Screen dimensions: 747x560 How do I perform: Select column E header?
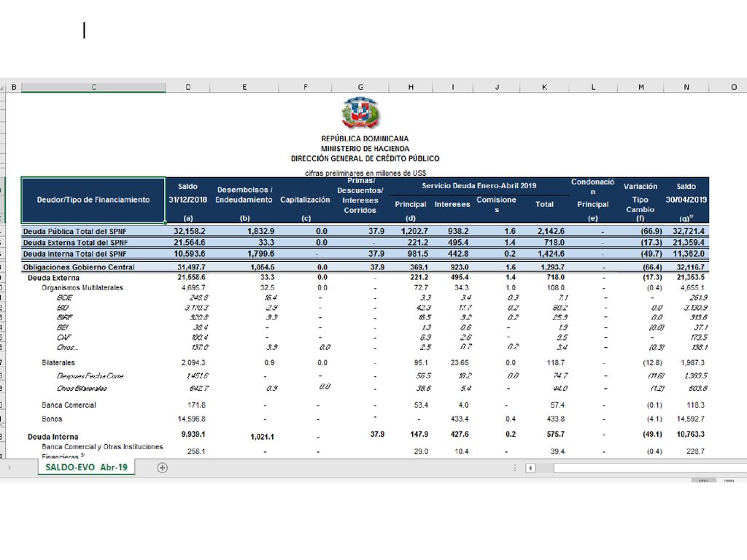pos(244,87)
